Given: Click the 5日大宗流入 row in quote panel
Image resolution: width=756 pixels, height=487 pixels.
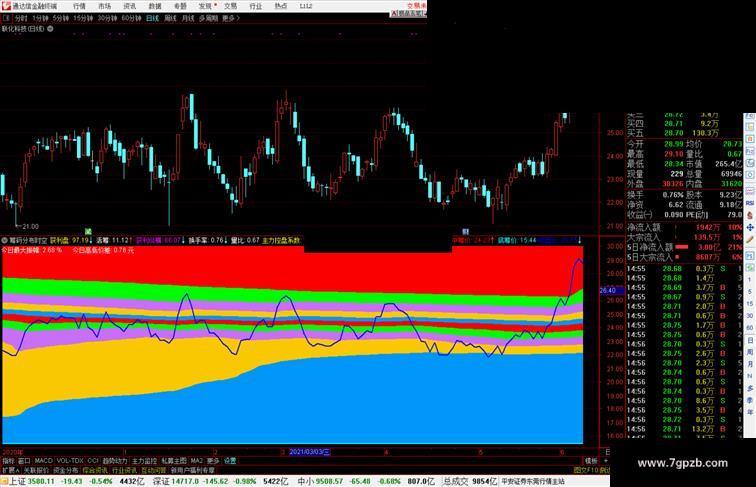Looking at the screenshot, I should (684, 257).
